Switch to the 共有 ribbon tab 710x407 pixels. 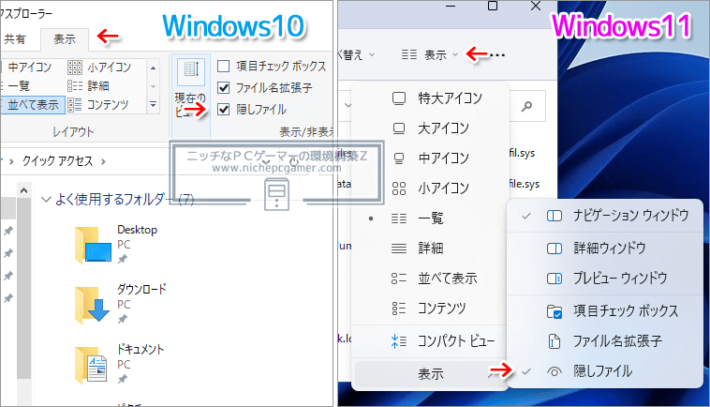16,38
